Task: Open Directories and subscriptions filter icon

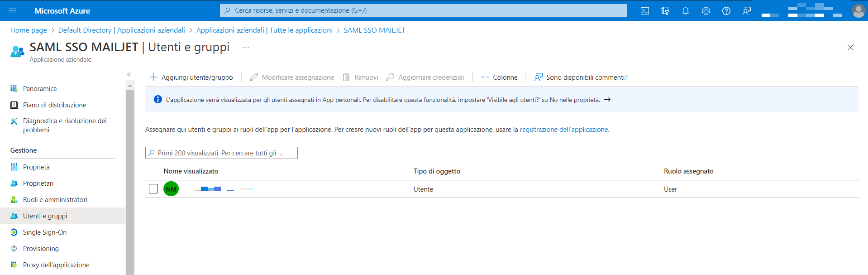Action: click(665, 11)
